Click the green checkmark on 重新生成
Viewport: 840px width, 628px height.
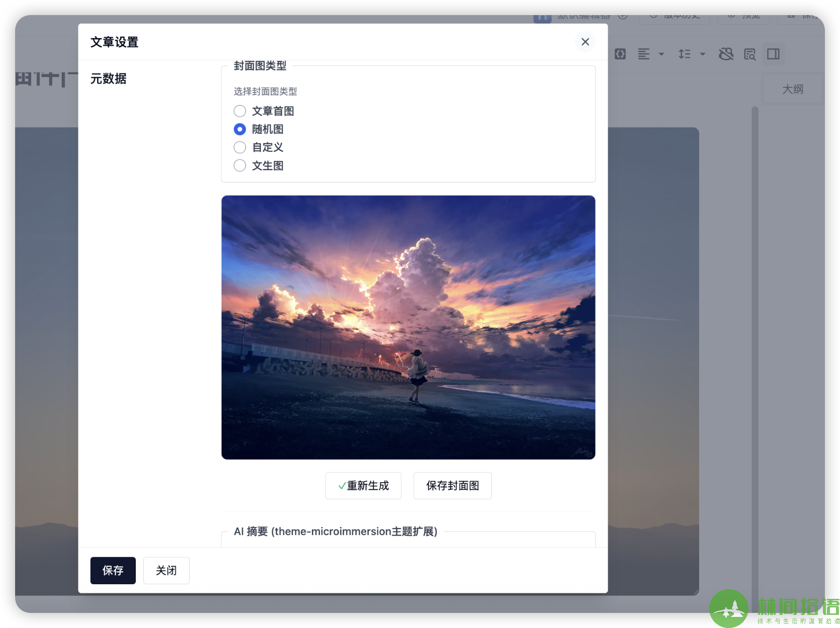click(x=342, y=486)
